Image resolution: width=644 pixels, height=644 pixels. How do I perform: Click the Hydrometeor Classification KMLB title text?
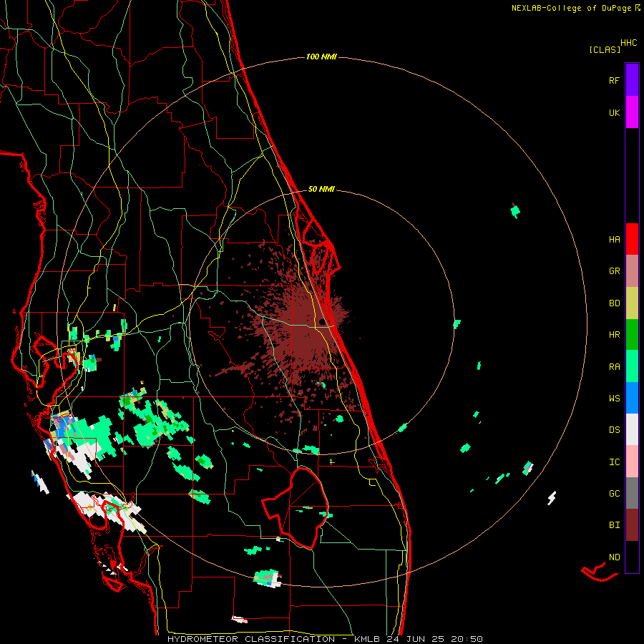point(325,639)
